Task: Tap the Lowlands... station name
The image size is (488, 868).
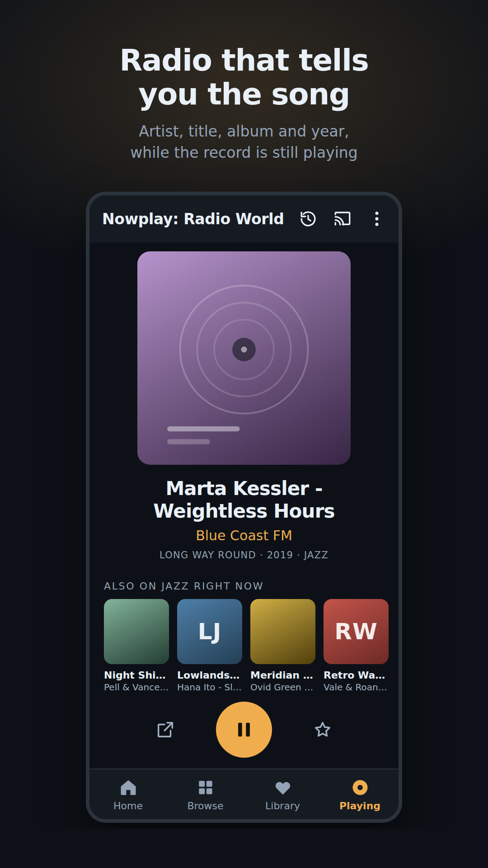Action: 209,675
